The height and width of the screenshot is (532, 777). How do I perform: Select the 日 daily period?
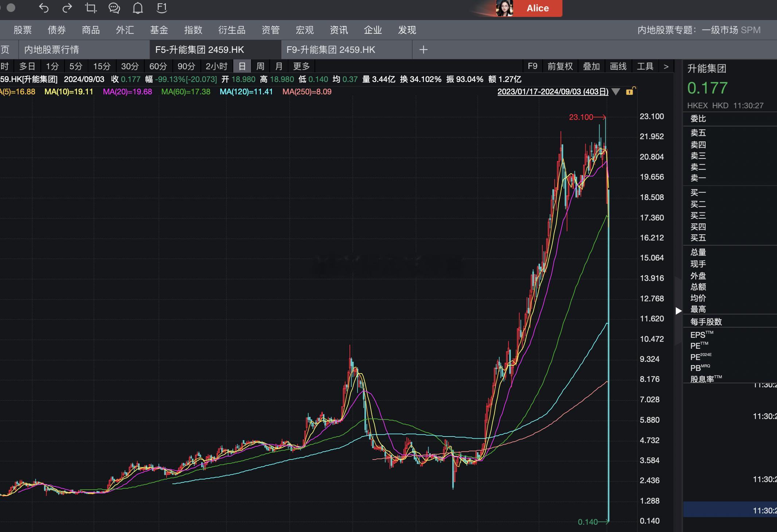click(x=242, y=66)
